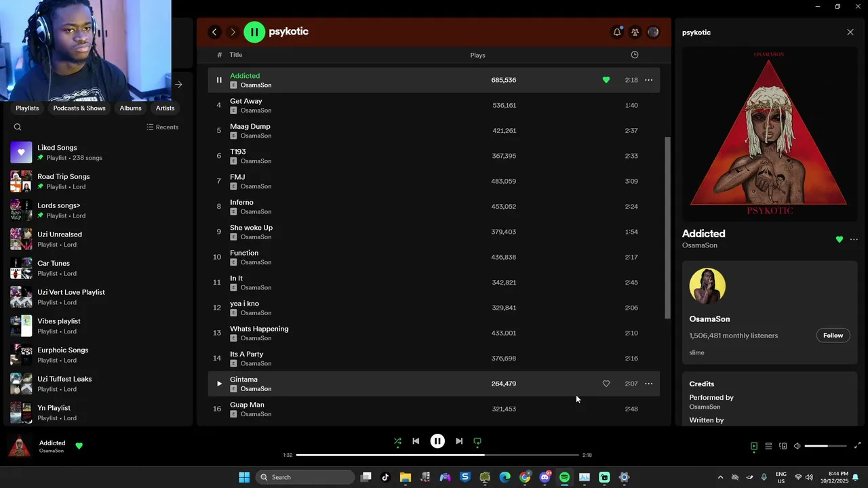Select the Playlists filter

click(27, 108)
